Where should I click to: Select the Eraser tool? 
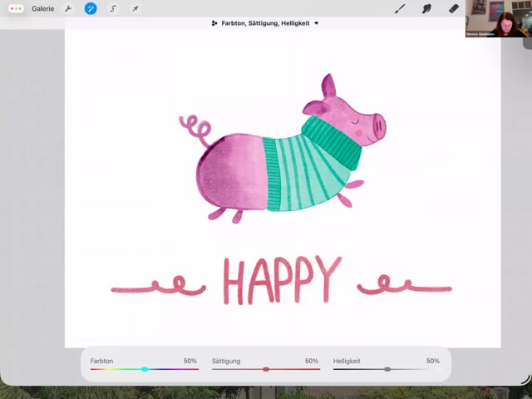click(454, 9)
